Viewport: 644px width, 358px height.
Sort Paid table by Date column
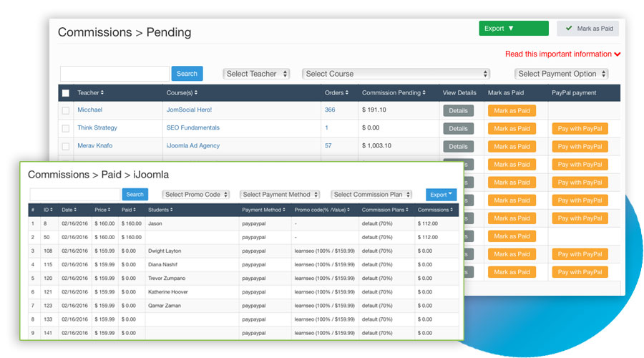click(x=69, y=210)
